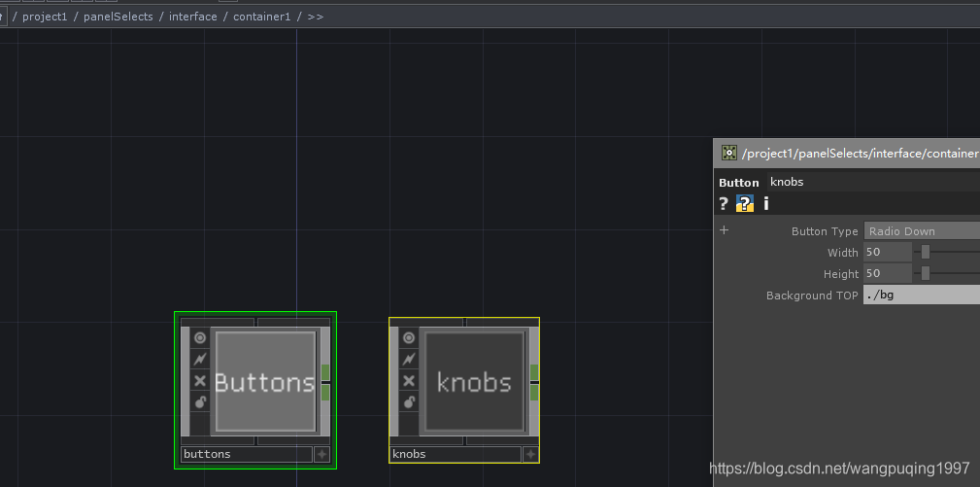Image resolution: width=980 pixels, height=487 pixels.
Task: Toggle viewer active flag on knobs node
Action: [409, 338]
